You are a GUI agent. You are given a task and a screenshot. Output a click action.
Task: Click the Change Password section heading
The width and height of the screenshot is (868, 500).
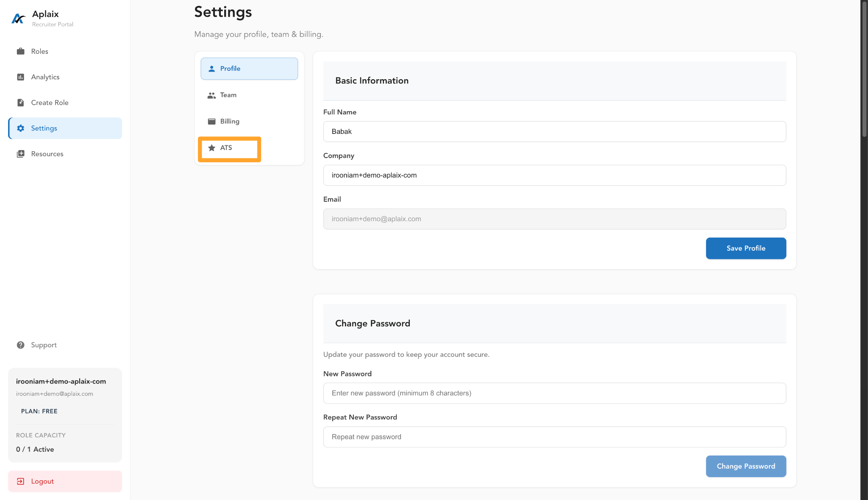(x=373, y=324)
